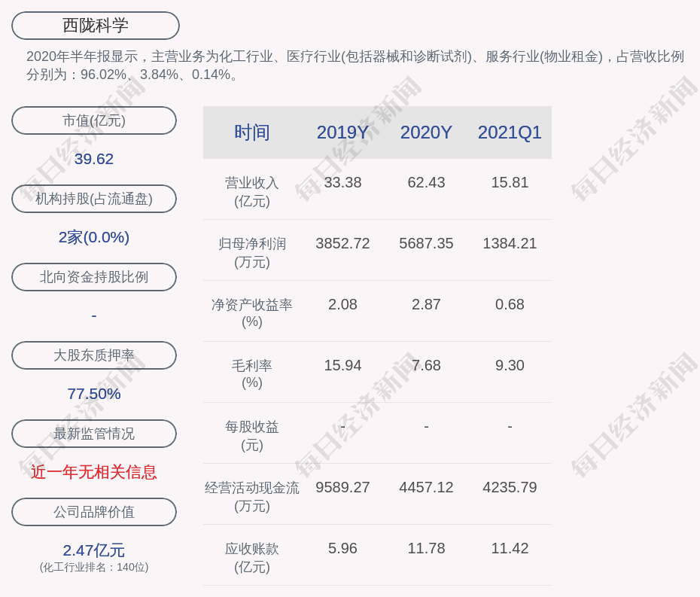Select the 市值(亿元) label pill
The height and width of the screenshot is (597, 700).
94,120
